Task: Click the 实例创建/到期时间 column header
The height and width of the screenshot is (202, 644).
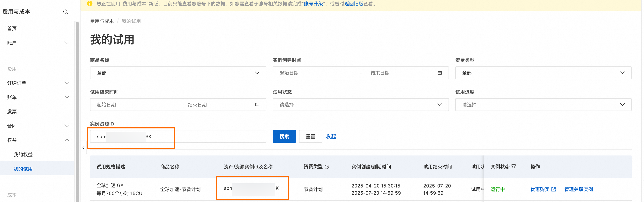Action: coord(371,167)
